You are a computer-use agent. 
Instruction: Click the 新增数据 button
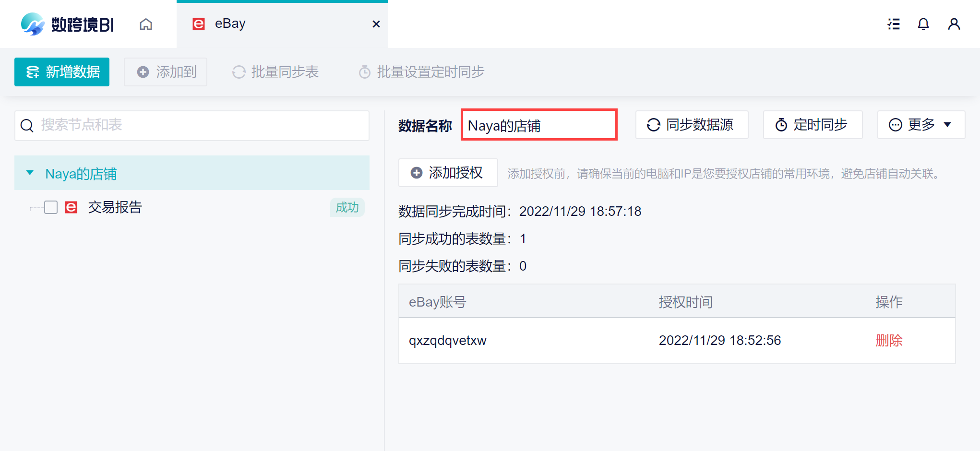point(62,72)
